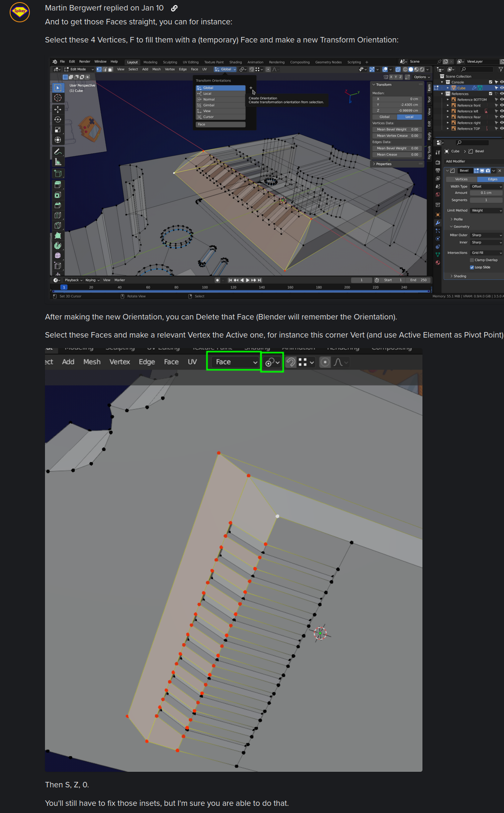Image resolution: width=504 pixels, height=813 pixels.
Task: Select the Loop Cut tool
Action: [58, 215]
